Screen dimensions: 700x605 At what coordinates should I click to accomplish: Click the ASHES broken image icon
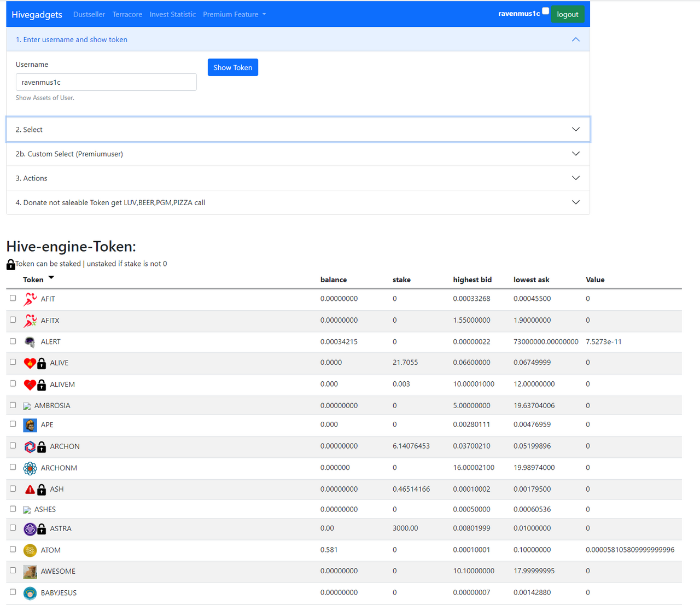pos(27,510)
